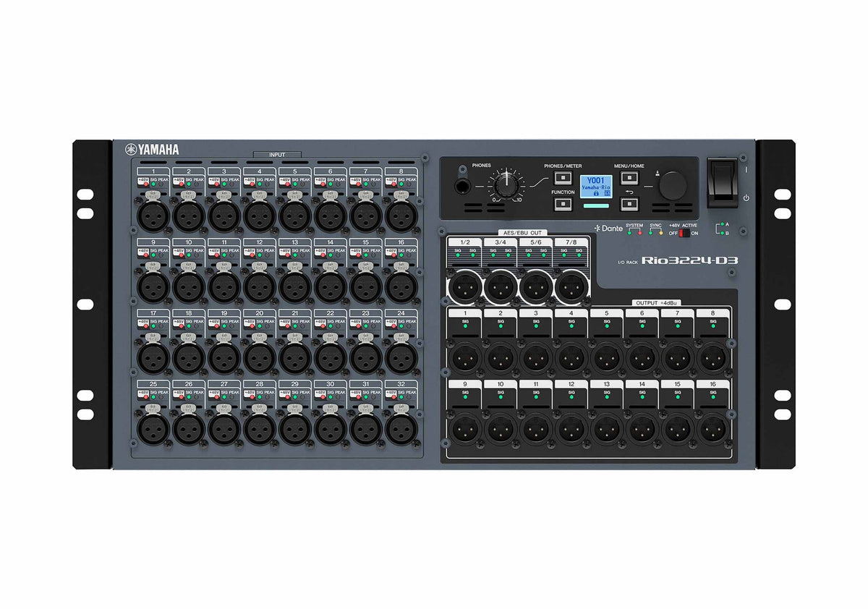
Task: Click the PHONES headphone jack
Action: [463, 187]
